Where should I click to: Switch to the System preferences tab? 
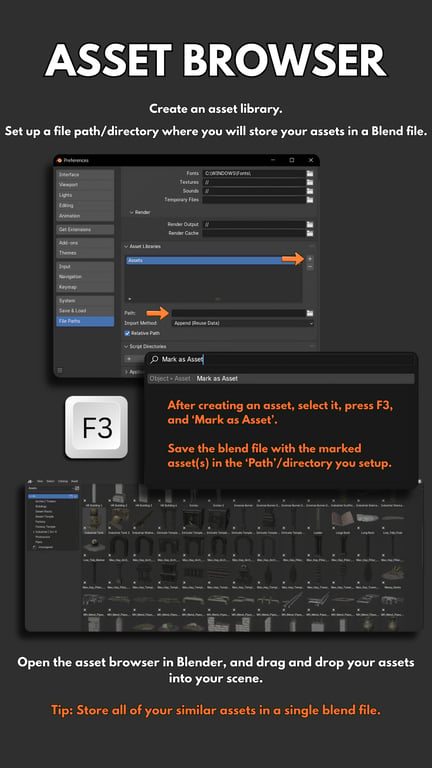(x=85, y=301)
